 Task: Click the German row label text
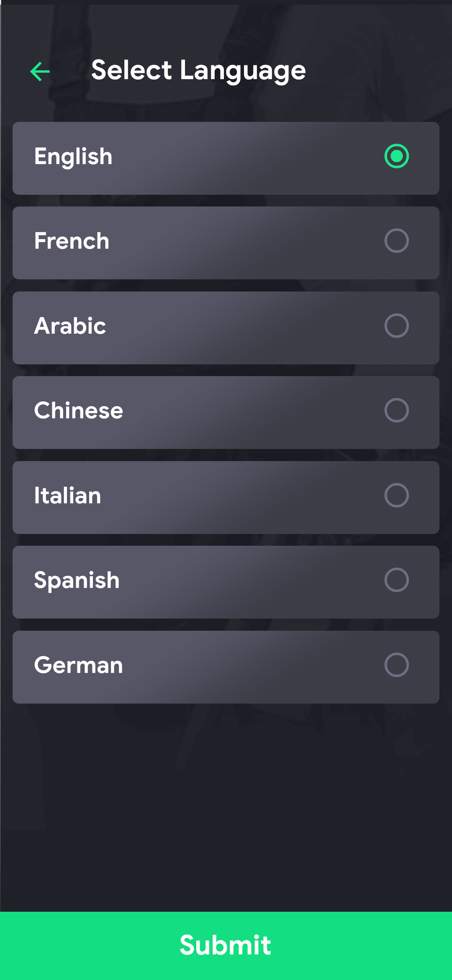tap(78, 665)
